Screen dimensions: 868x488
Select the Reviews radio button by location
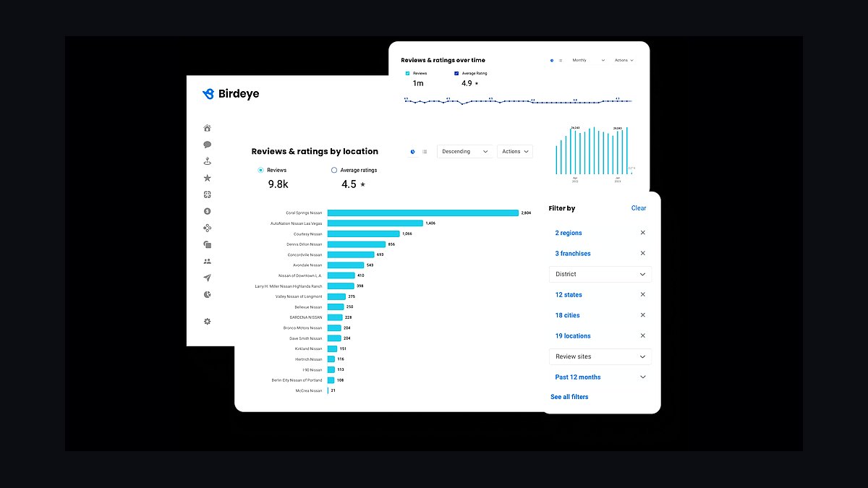click(x=260, y=170)
